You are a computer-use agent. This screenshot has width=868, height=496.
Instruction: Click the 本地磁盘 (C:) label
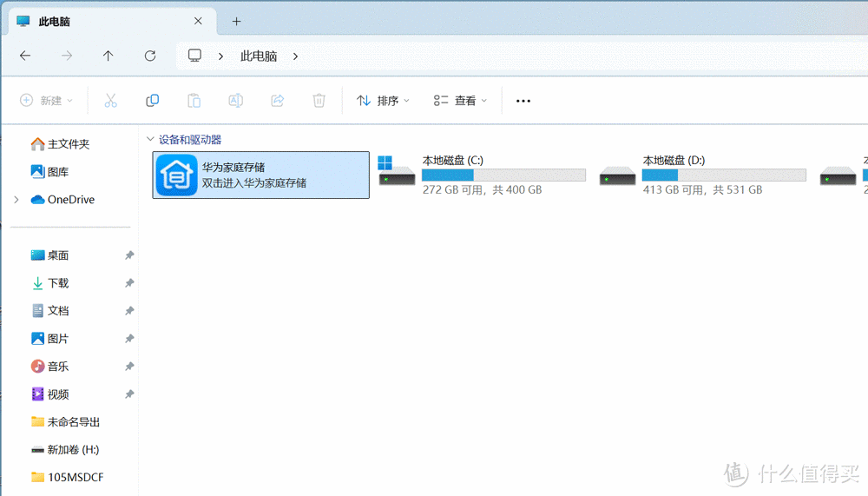point(453,160)
